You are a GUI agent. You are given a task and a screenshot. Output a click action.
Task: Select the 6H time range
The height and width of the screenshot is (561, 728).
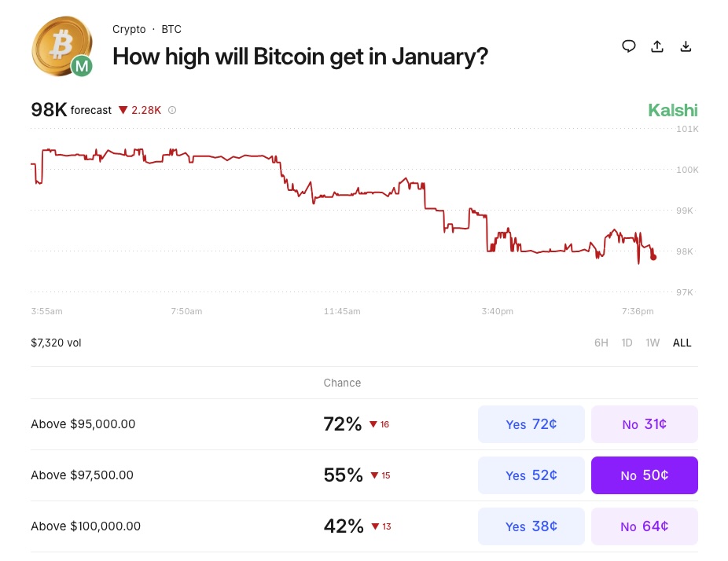pos(601,343)
